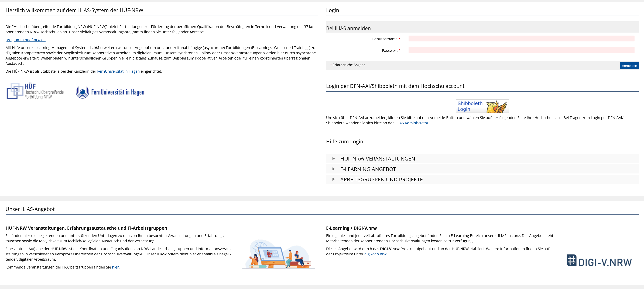Click the Shibboleth Login griffin button

point(482,106)
